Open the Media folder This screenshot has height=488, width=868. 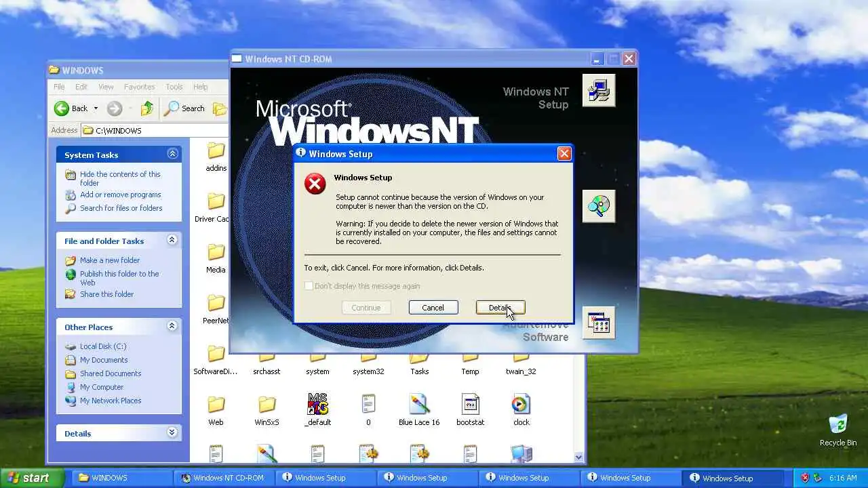pos(216,258)
